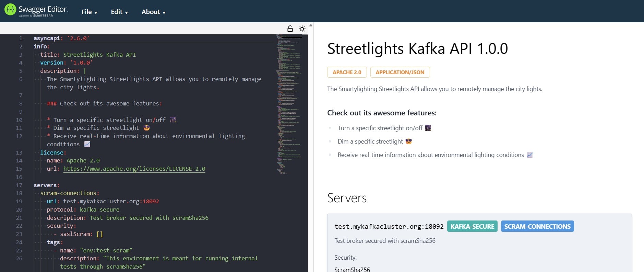Click the APPLICATION/JSON badge
This screenshot has height=272, width=644.
pos(400,72)
